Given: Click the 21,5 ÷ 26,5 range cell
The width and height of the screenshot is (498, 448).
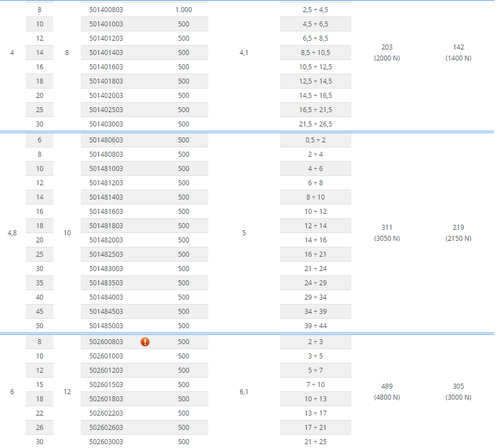Looking at the screenshot, I should (316, 124).
